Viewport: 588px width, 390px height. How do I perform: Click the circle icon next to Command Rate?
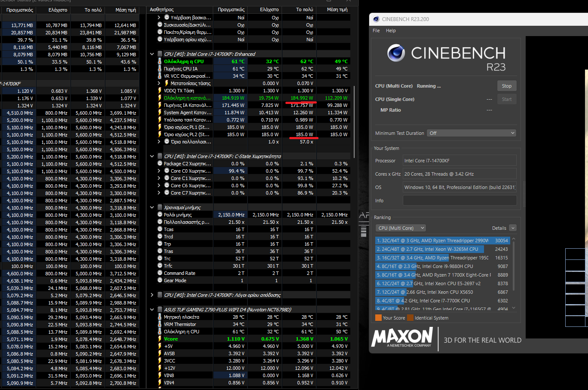160,273
